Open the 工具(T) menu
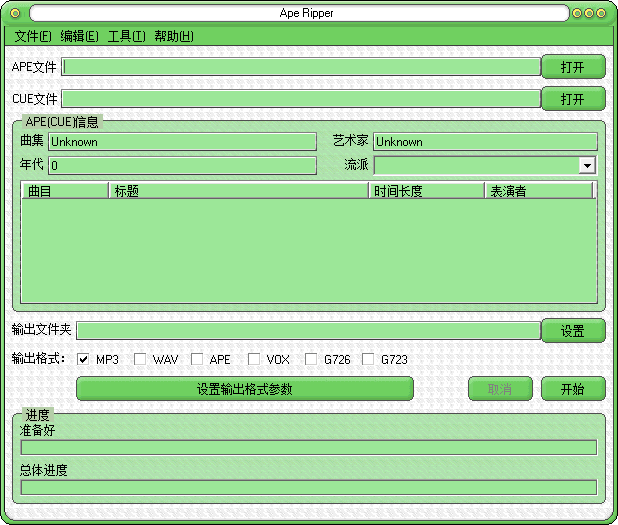The height and width of the screenshot is (525, 618). (126, 36)
